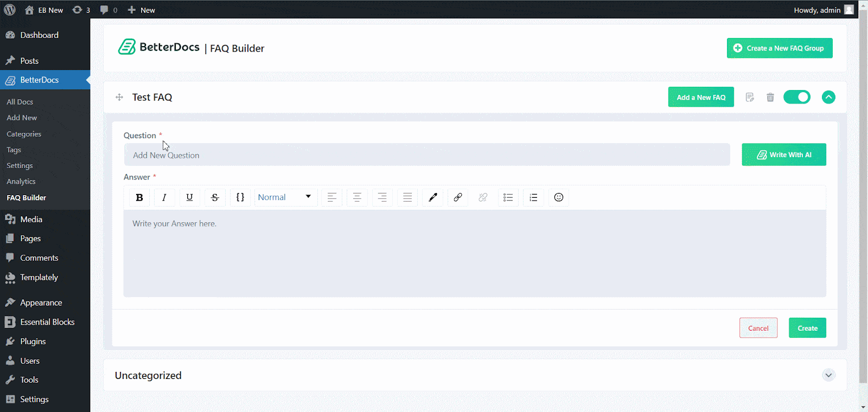Insert a bulleted list
Screen dimensions: 868x412
pyautogui.click(x=508, y=197)
